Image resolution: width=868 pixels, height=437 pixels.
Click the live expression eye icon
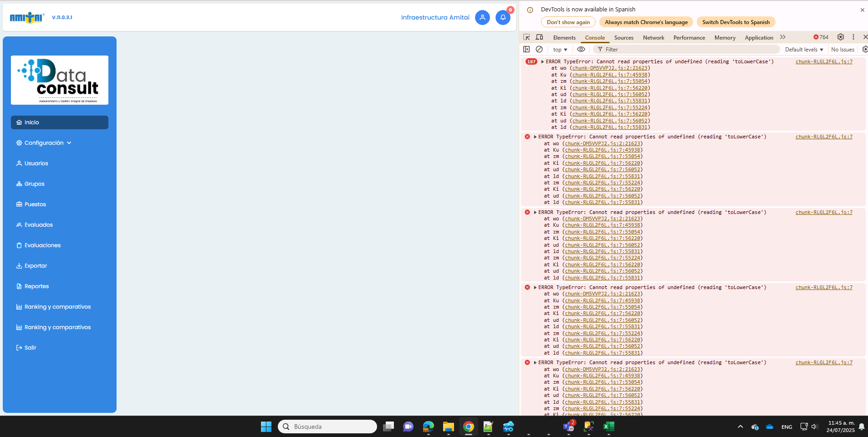(x=581, y=49)
